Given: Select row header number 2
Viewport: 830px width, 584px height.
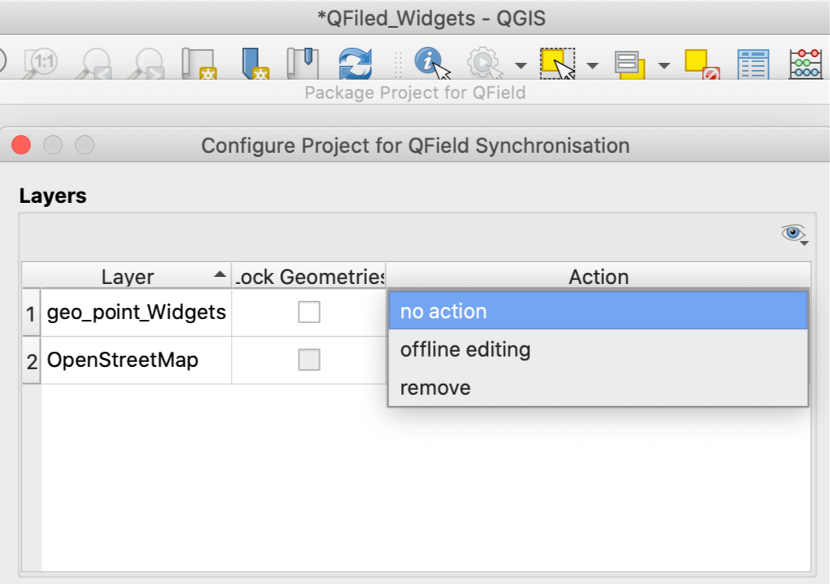Looking at the screenshot, I should coord(31,361).
